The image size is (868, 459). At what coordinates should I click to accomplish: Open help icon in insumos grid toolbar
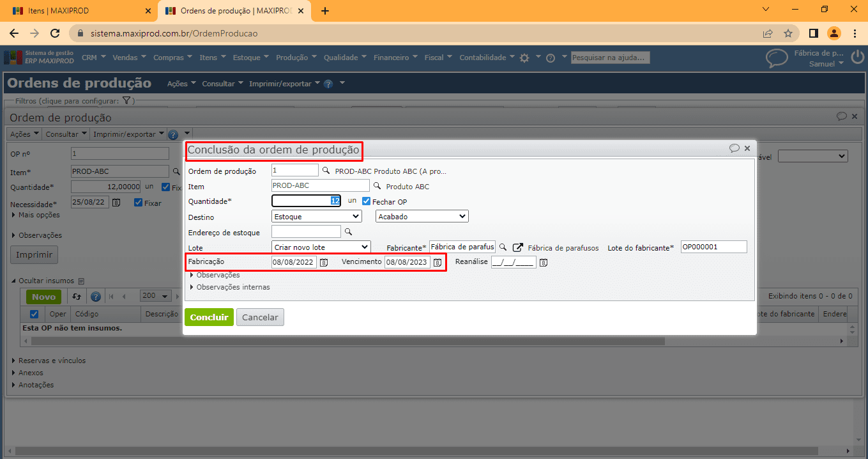[x=96, y=297]
